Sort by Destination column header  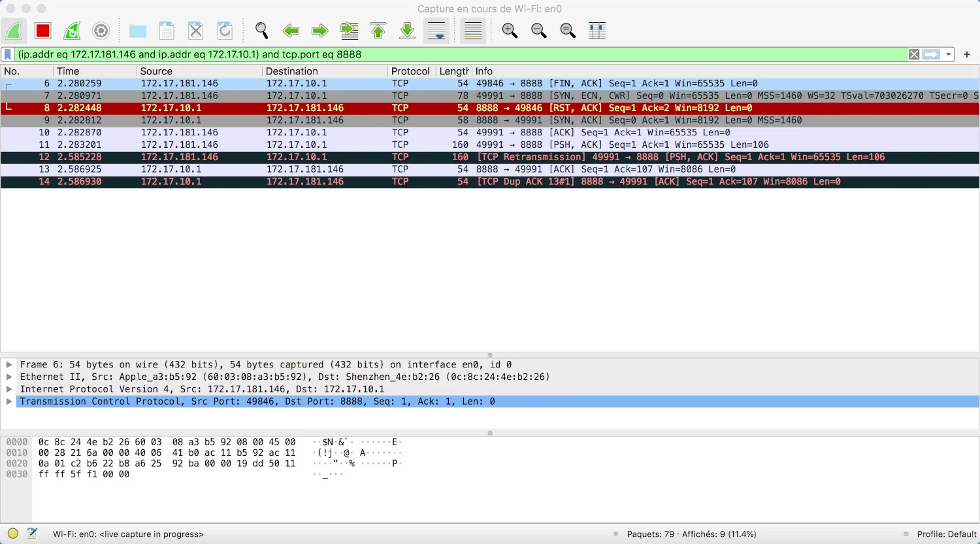coord(325,71)
